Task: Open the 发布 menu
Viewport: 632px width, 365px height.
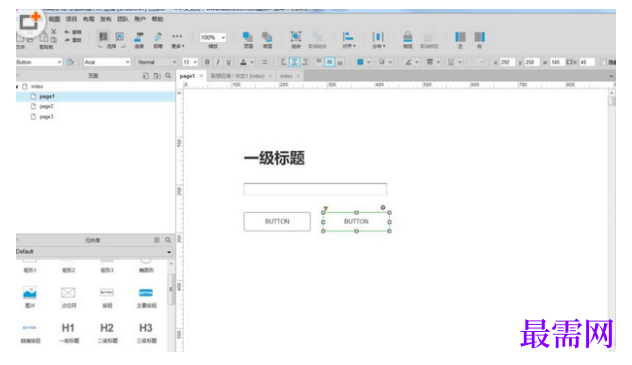Action: tap(106, 19)
